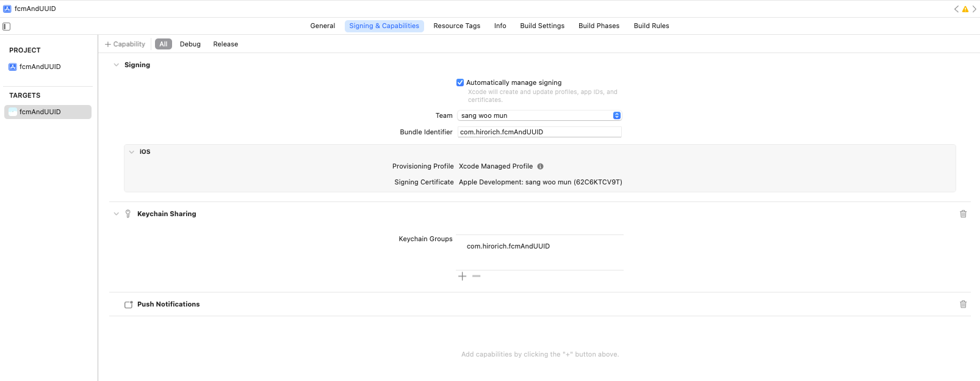This screenshot has width=980, height=381.
Task: Click the fcmAndUUID project file icon in title bar
Action: (x=7, y=9)
